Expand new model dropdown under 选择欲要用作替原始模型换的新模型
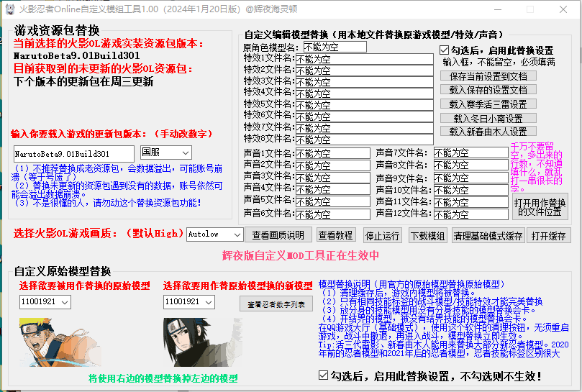582x392 pixels. (189, 302)
